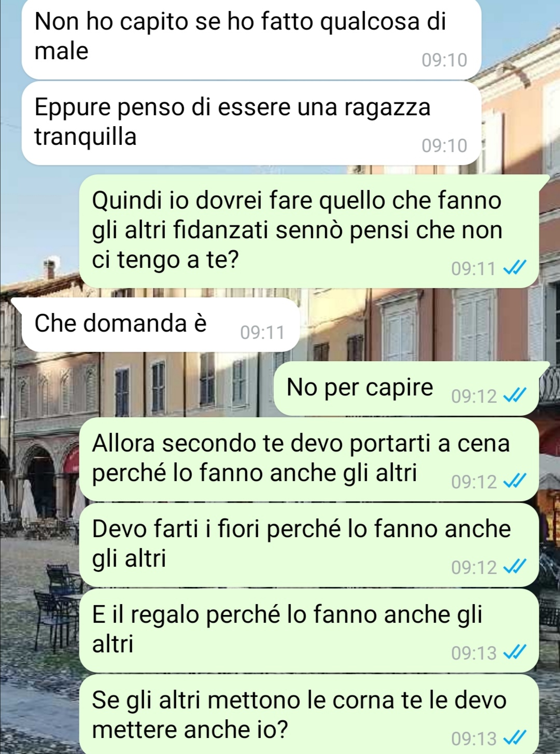The image size is (560, 754).
Task: Tap the blue ticks on 'ci tengo a te?' message
Action: (x=515, y=268)
